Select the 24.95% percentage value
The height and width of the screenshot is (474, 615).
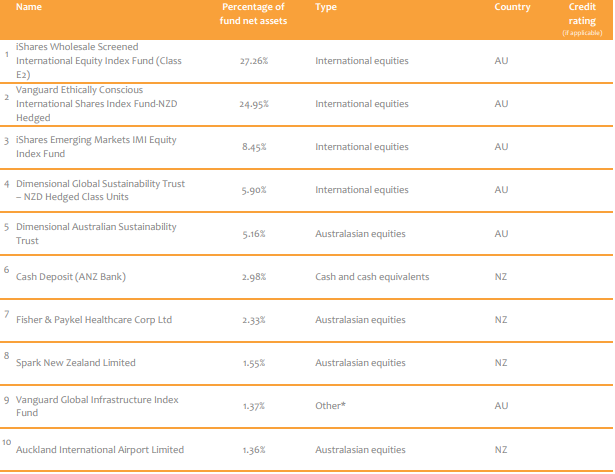254,104
